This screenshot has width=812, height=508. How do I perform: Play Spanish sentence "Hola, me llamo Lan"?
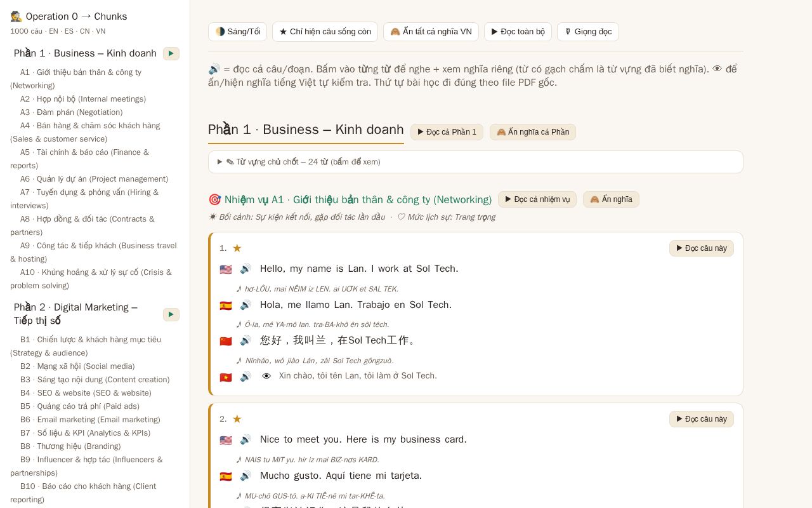point(246,305)
